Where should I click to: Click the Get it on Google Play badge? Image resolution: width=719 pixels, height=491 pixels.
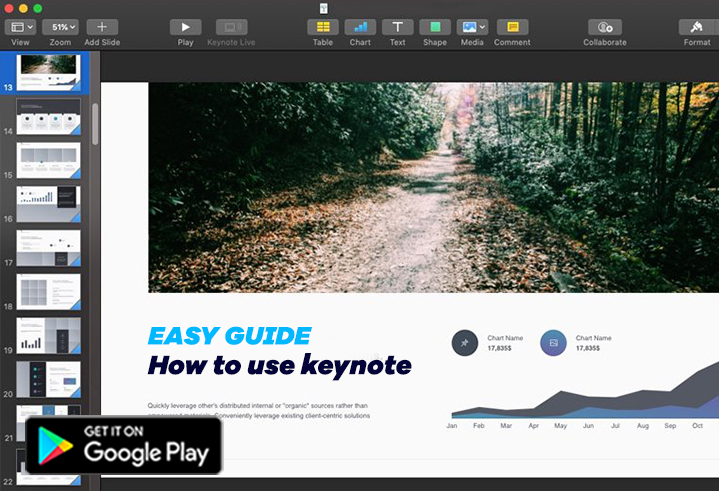(x=123, y=443)
